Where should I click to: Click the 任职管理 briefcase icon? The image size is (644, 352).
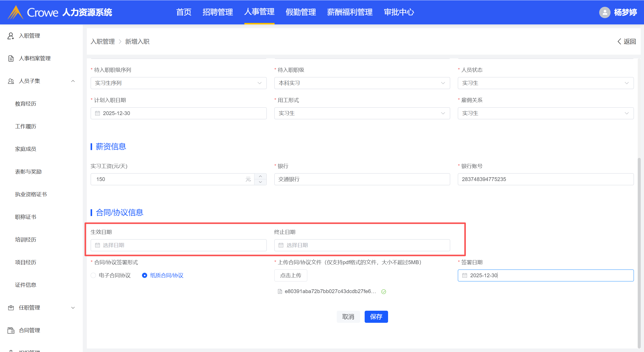[11, 308]
